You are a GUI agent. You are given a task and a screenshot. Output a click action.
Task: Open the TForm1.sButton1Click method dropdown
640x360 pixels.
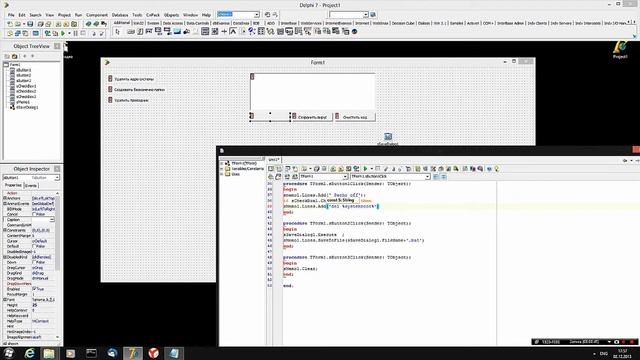(x=427, y=177)
